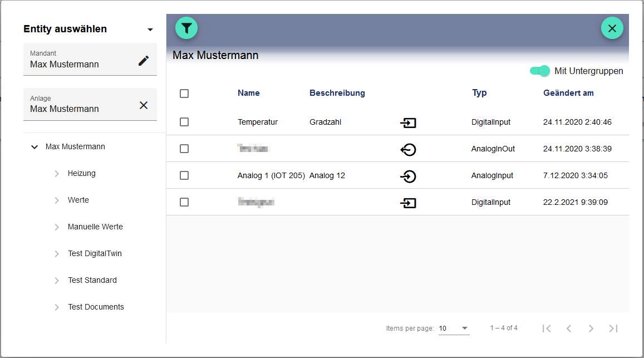This screenshot has height=358, width=644.
Task: Sort table by Geändert am column
Action: pos(568,93)
